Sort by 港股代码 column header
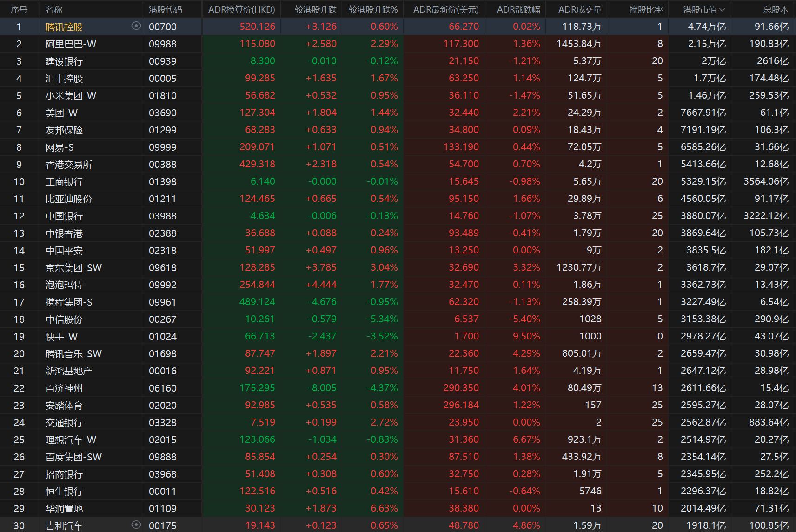 click(166, 9)
